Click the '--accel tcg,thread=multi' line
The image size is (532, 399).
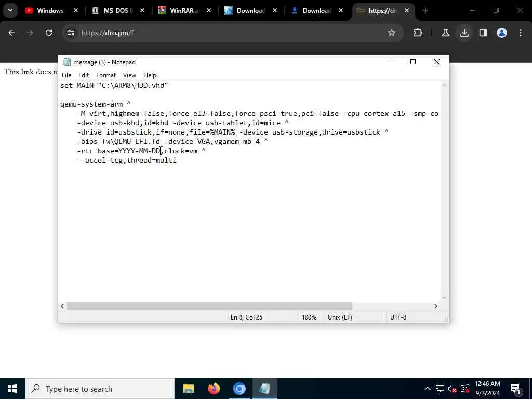[x=127, y=161]
